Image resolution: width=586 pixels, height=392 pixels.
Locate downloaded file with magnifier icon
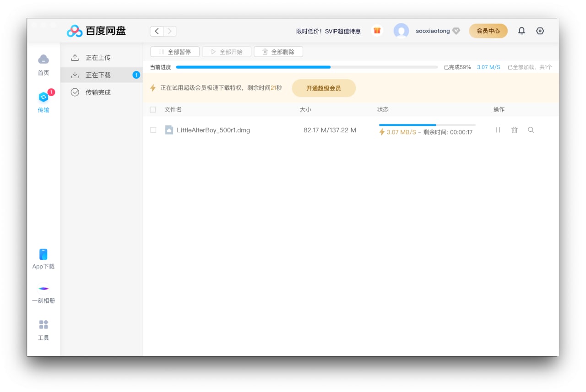click(531, 130)
